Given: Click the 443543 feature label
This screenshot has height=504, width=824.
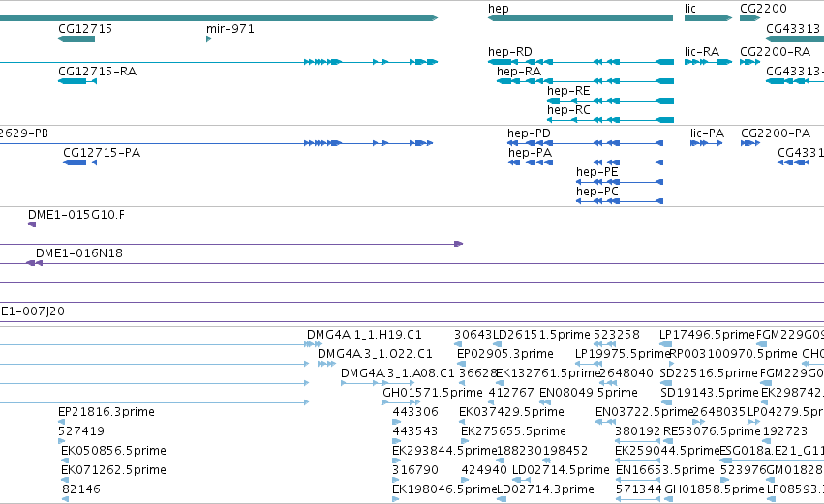Looking at the screenshot, I should tap(415, 431).
